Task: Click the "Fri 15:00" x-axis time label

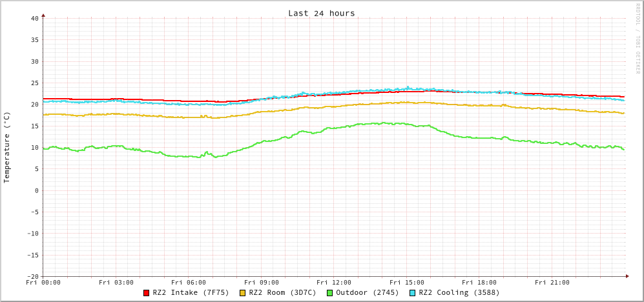Action: click(407, 282)
